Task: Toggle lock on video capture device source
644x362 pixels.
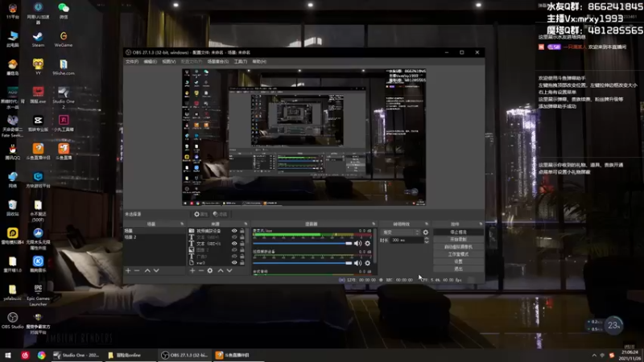Action: [x=242, y=231]
